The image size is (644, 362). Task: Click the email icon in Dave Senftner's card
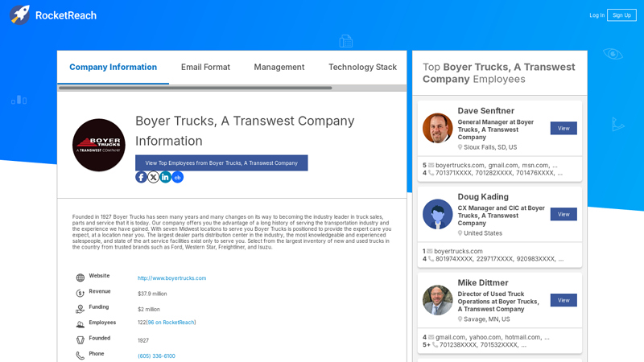click(431, 166)
